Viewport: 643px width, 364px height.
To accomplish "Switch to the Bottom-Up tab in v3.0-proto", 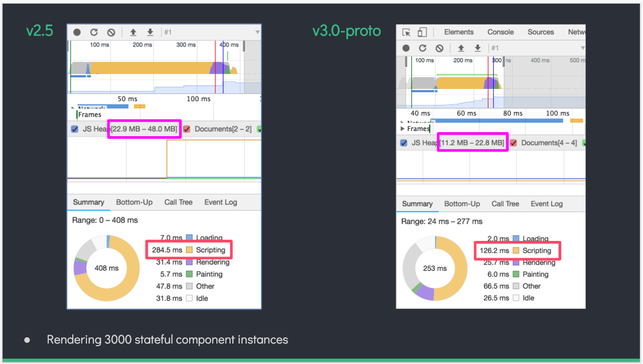I will [x=462, y=204].
